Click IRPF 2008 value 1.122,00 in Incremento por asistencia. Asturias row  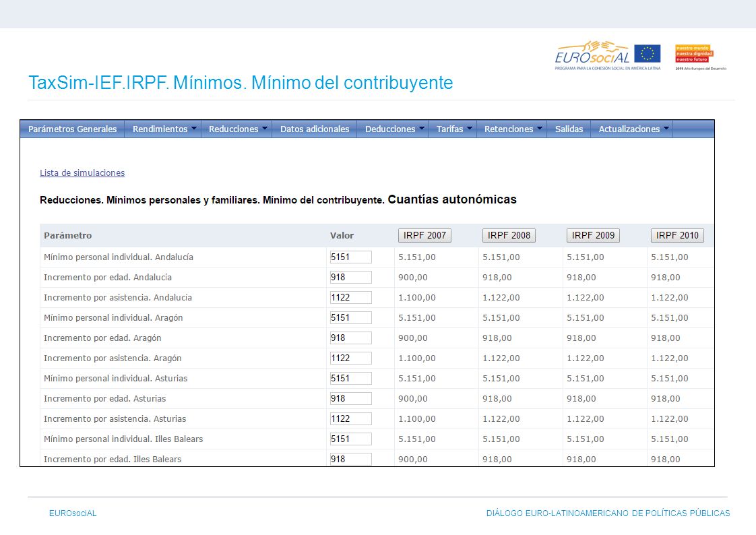pos(501,419)
